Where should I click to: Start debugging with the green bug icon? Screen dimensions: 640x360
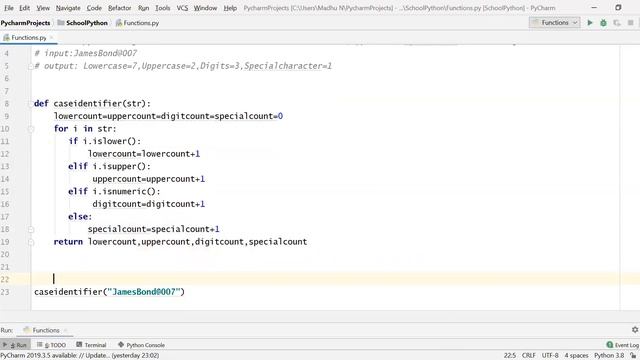(603, 23)
